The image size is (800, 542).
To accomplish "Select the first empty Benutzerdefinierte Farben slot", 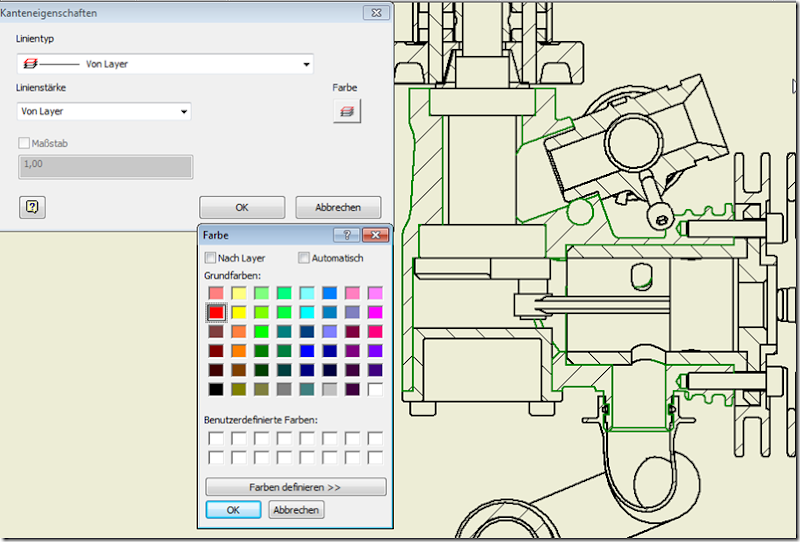I will pyautogui.click(x=216, y=438).
